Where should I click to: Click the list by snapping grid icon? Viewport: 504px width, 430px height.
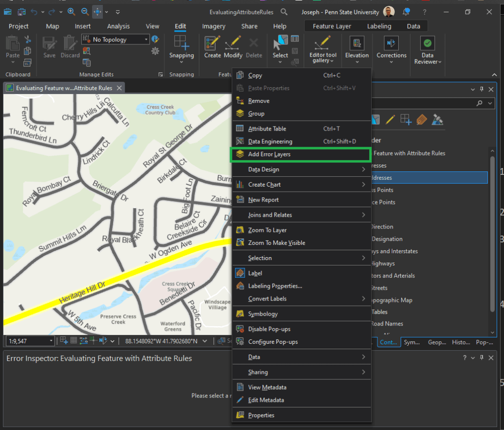click(x=406, y=119)
